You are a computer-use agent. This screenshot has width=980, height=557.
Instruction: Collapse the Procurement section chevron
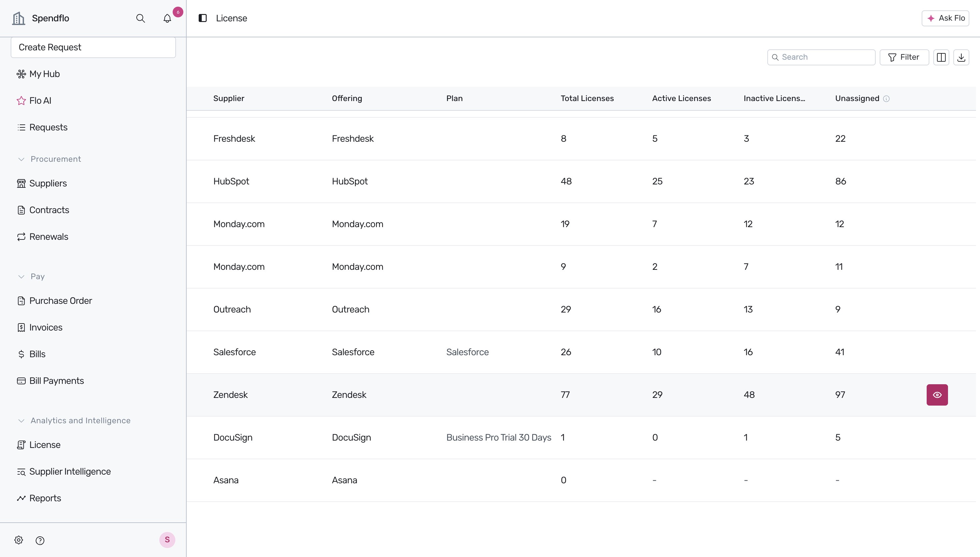click(x=21, y=159)
